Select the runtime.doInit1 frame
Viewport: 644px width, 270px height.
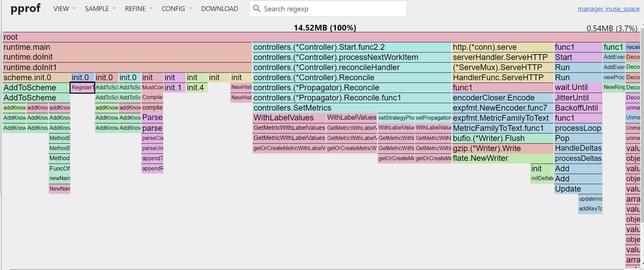(127, 67)
